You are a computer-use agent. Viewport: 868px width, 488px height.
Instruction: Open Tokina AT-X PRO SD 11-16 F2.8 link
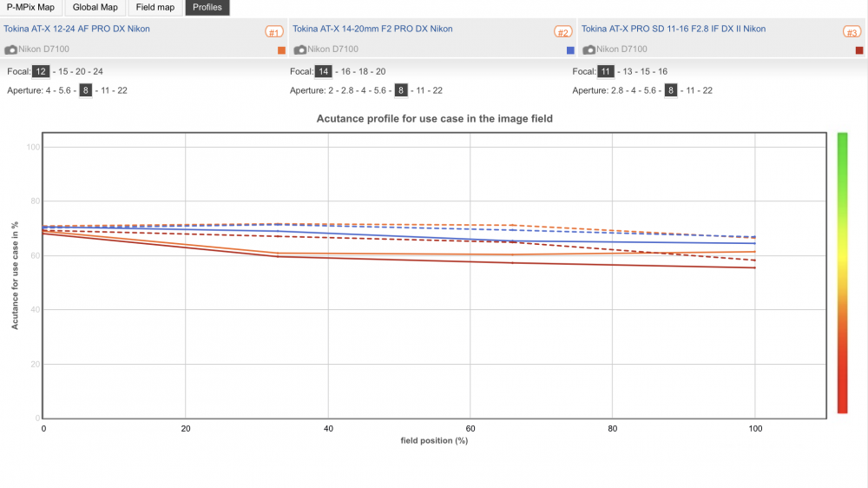[x=674, y=29]
